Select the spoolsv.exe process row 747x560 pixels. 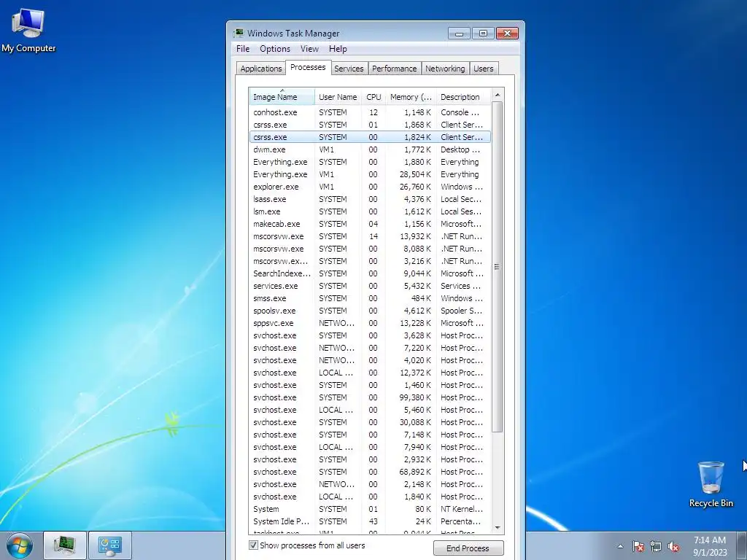[x=370, y=311]
